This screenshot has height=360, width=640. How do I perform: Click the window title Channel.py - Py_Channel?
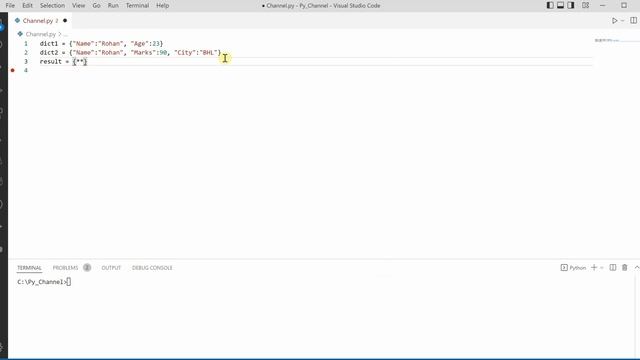pyautogui.click(x=321, y=6)
